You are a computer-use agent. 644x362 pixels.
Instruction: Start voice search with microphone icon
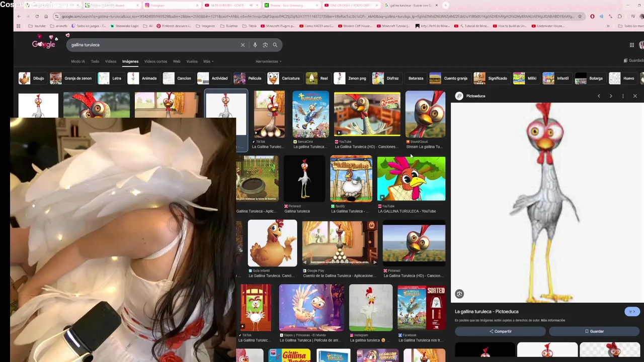pyautogui.click(x=255, y=45)
